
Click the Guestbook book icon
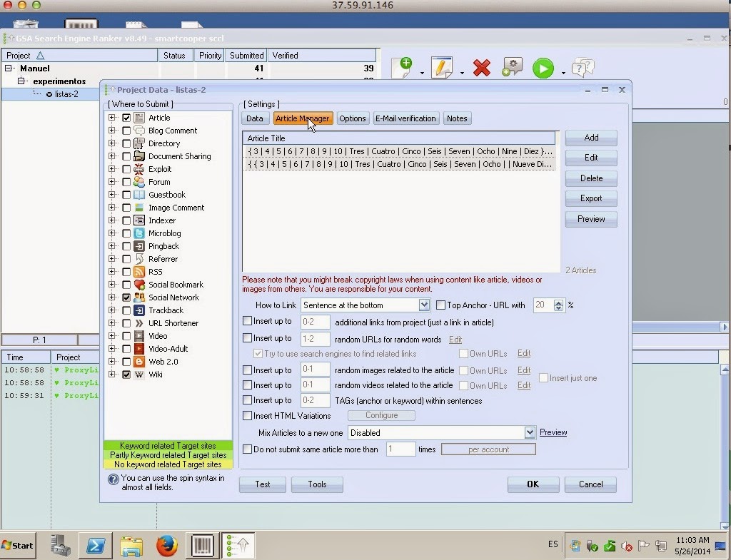(x=139, y=195)
